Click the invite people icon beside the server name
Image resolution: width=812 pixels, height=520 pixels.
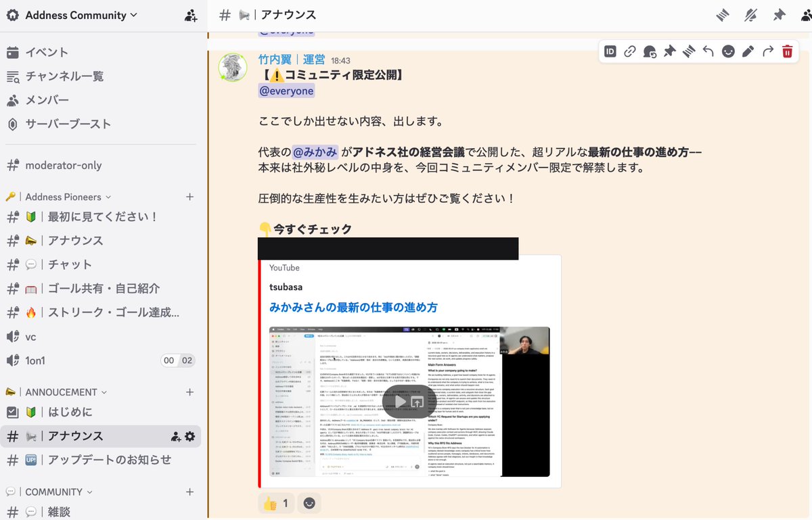191,15
